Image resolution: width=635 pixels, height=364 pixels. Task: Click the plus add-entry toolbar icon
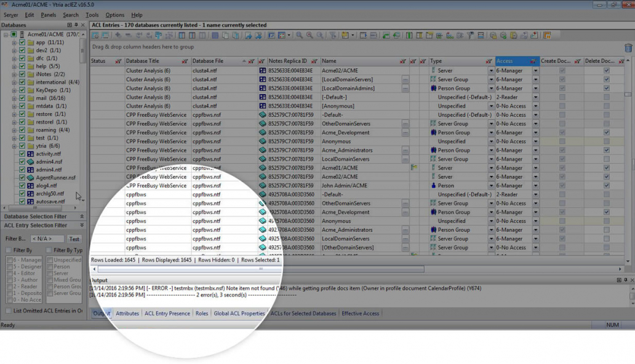coord(118,36)
